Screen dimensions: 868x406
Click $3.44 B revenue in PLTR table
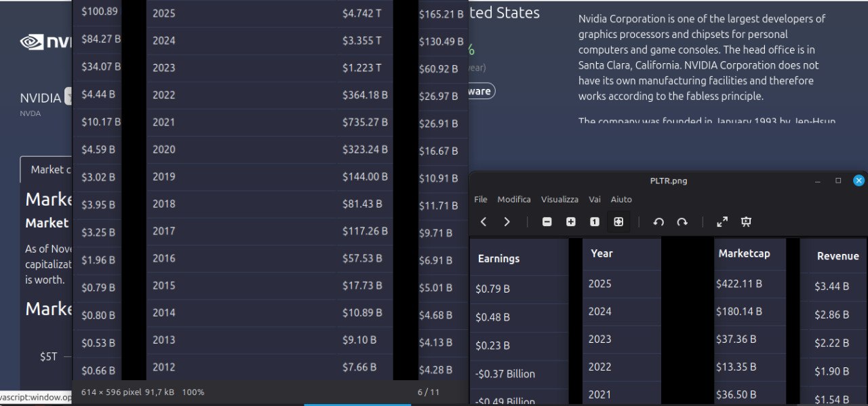831,287
